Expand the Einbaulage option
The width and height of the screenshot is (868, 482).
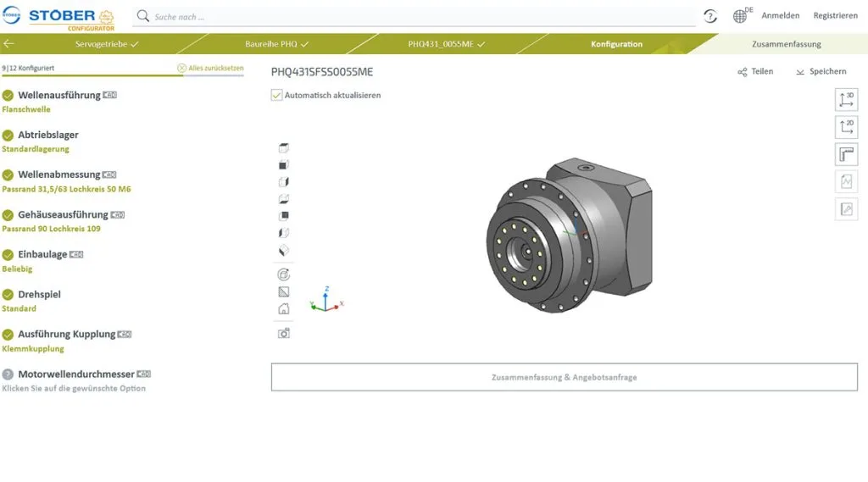pyautogui.click(x=42, y=255)
